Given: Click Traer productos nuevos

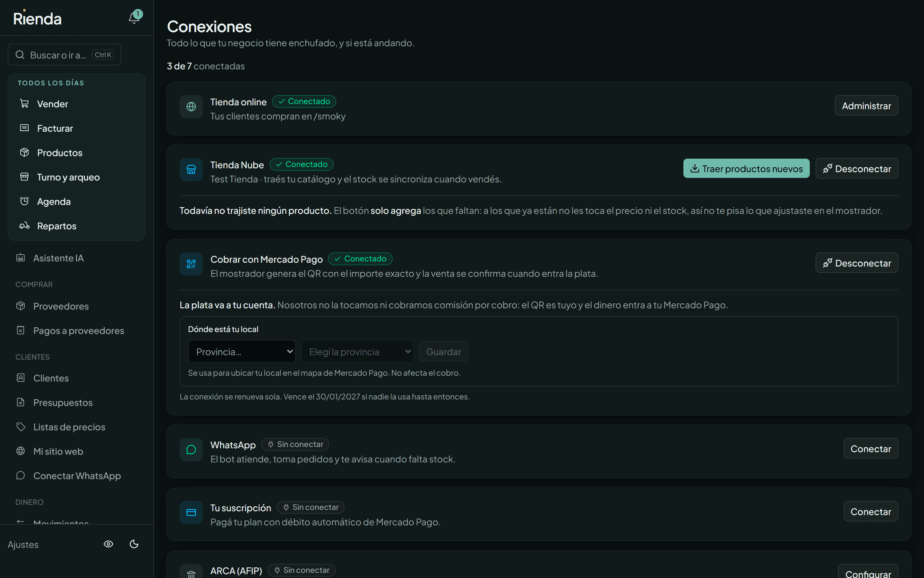Looking at the screenshot, I should pyautogui.click(x=746, y=169).
